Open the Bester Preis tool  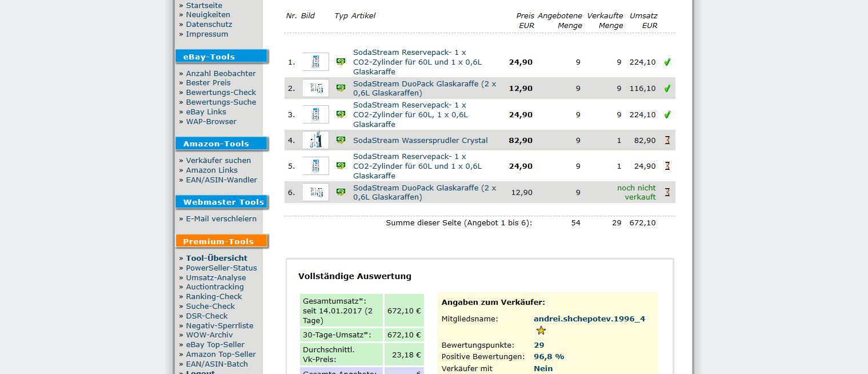coord(209,82)
